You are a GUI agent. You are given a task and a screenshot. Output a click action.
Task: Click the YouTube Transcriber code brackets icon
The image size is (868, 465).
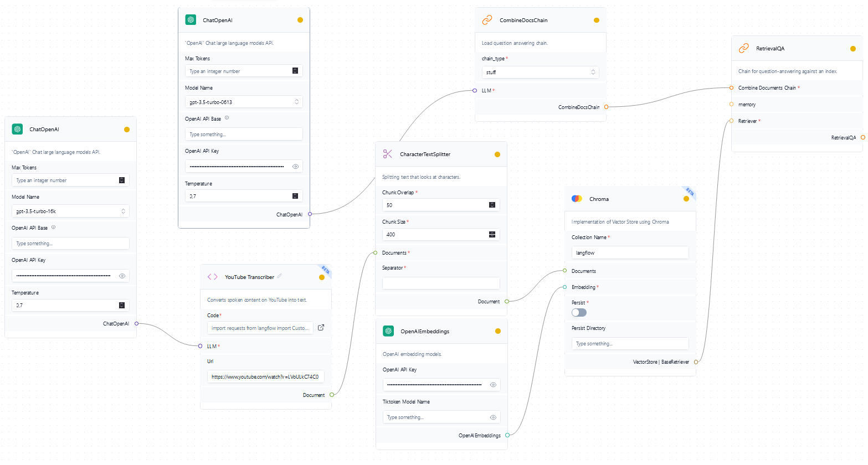[212, 277]
